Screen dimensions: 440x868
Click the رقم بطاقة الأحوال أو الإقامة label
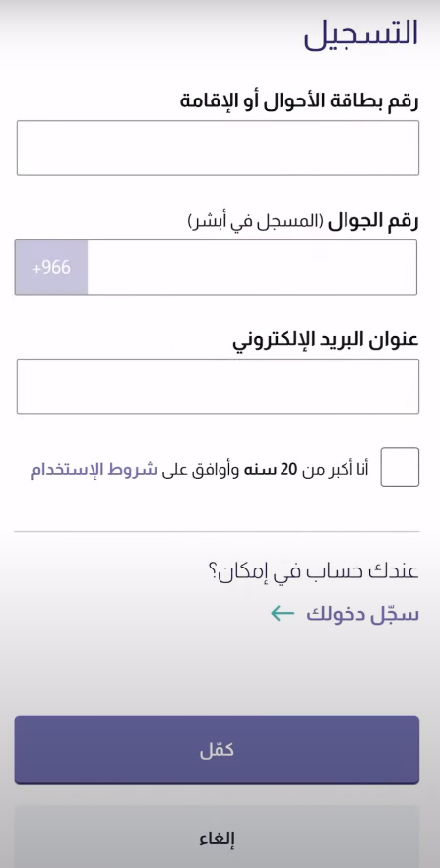point(299,101)
